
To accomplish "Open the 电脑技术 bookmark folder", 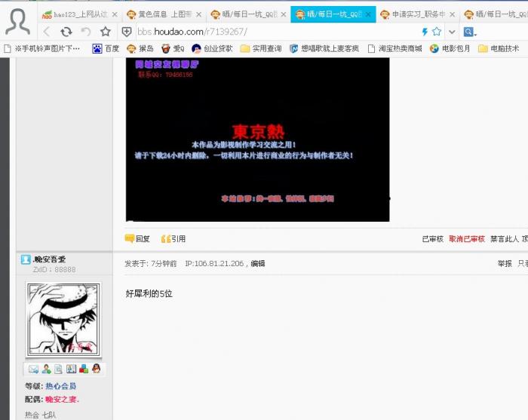I will coord(499,49).
